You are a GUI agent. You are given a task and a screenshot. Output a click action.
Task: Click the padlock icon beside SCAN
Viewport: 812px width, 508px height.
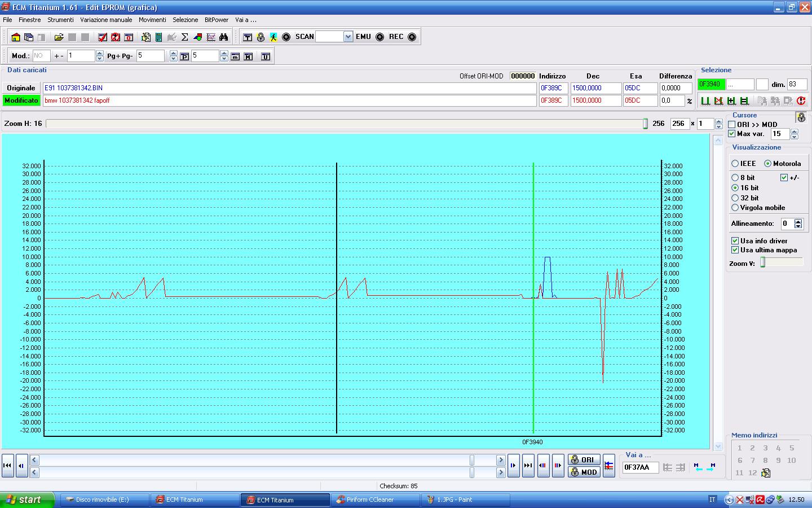pyautogui.click(x=261, y=37)
